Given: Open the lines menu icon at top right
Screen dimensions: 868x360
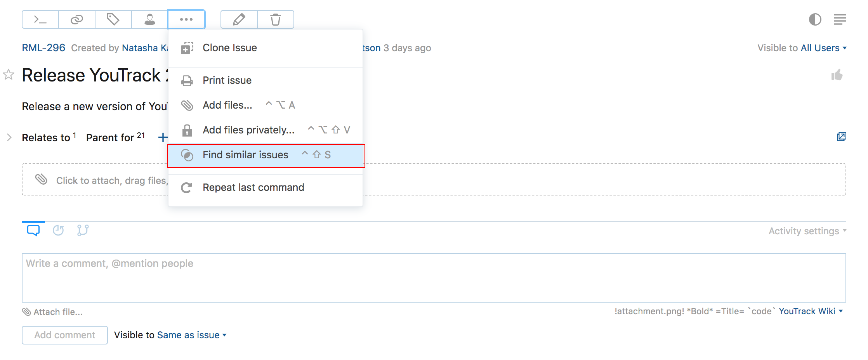Looking at the screenshot, I should point(840,19).
